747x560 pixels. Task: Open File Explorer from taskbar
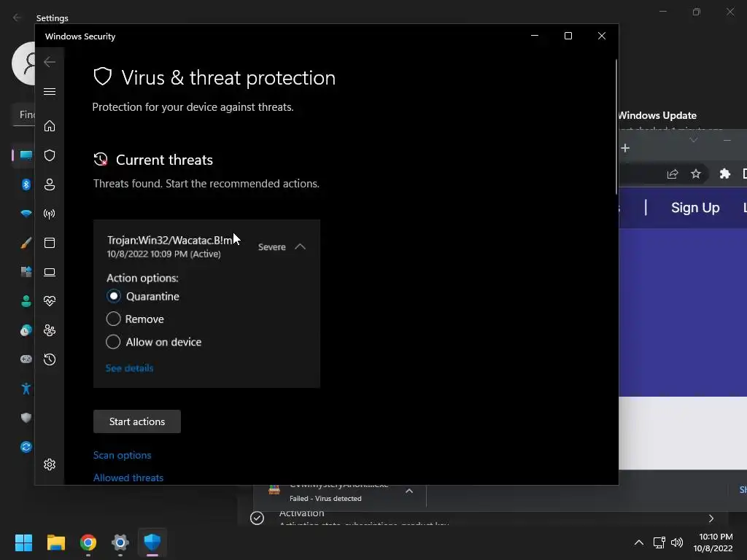[x=55, y=542]
